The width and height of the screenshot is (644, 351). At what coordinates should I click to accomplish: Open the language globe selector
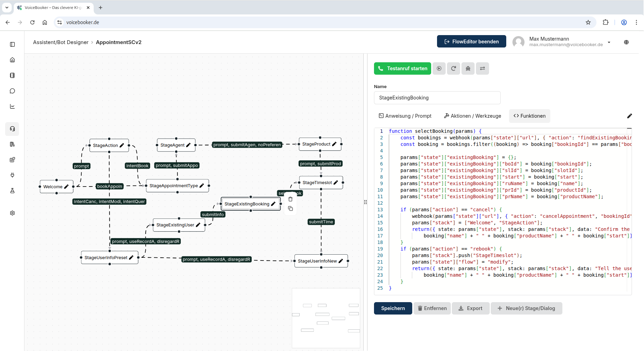626,42
